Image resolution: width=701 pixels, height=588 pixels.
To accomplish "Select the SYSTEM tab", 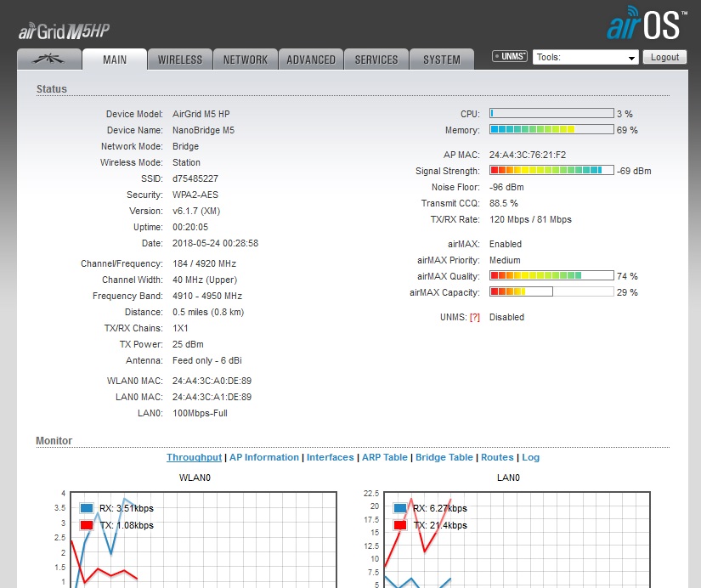I will (442, 59).
